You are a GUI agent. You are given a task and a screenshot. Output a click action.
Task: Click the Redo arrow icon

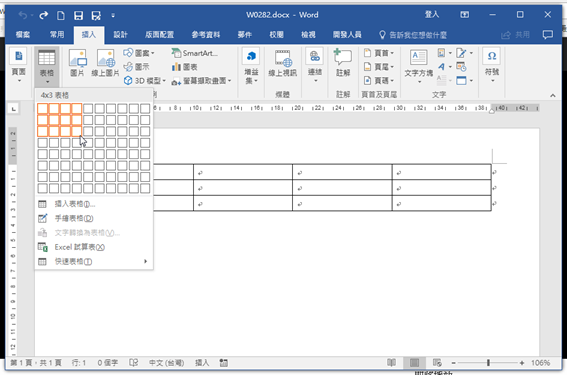tap(43, 15)
